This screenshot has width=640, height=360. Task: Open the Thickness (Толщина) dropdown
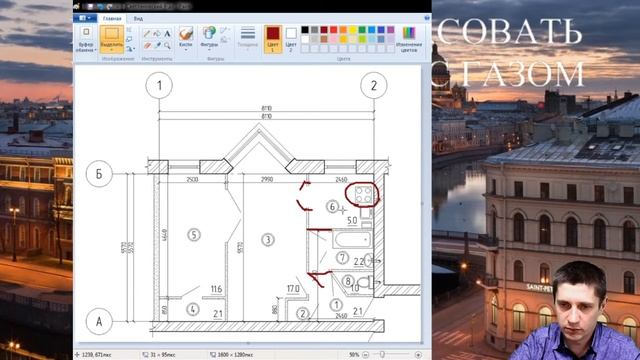248,38
